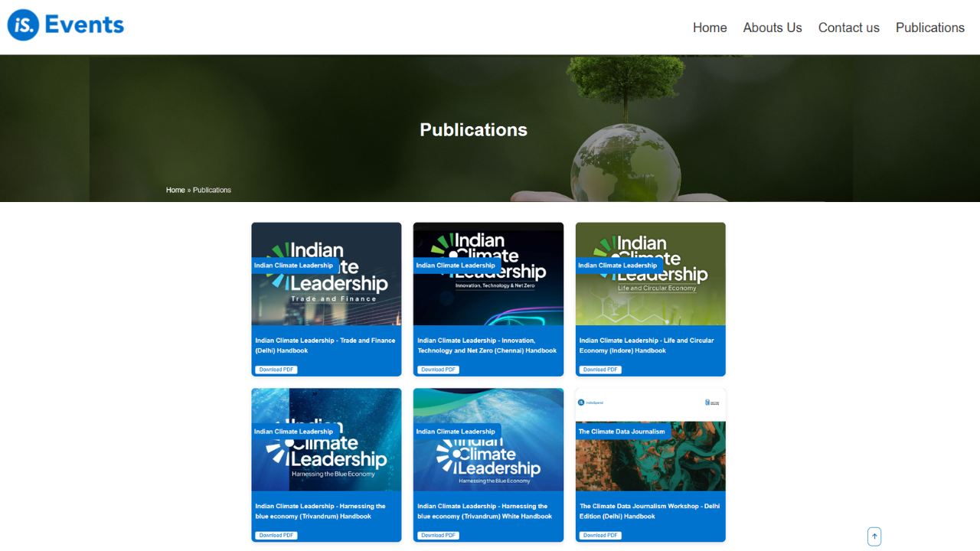Screen dimensions: 980x551
Task: Download PDF for Climate Data Journalism Workshop
Action: (x=600, y=536)
